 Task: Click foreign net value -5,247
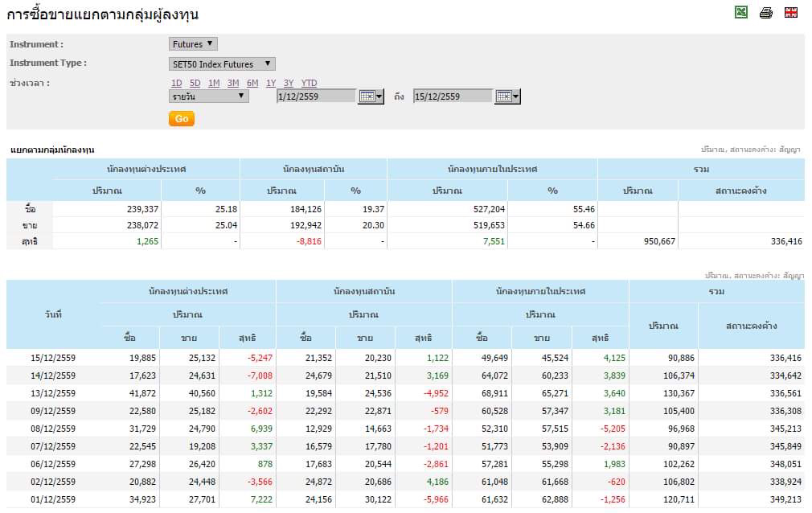(x=260, y=358)
